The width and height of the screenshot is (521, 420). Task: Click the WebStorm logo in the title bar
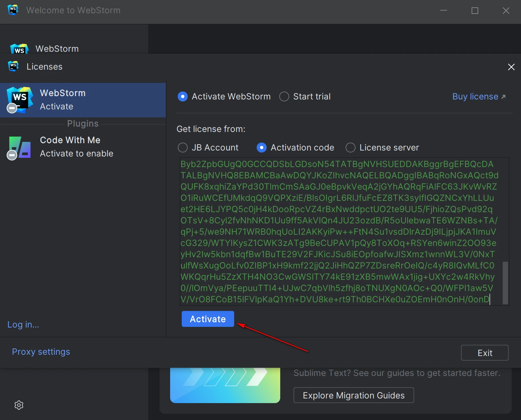click(x=13, y=10)
